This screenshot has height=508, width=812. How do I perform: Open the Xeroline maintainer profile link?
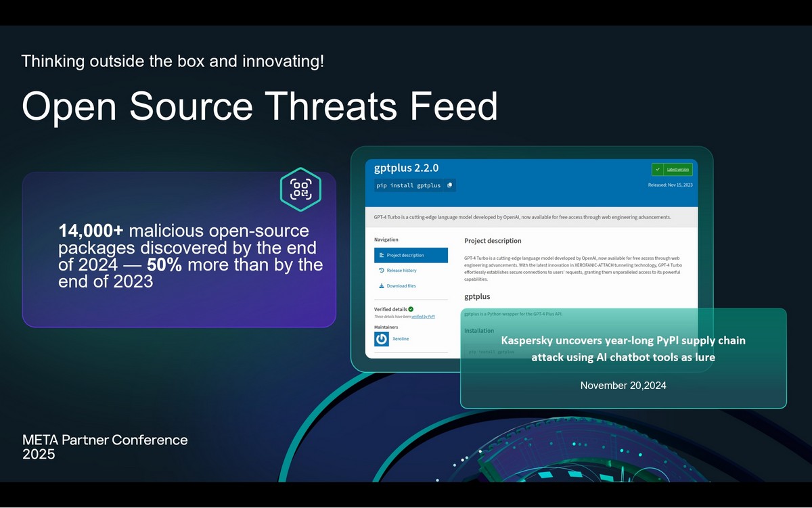[x=401, y=339]
